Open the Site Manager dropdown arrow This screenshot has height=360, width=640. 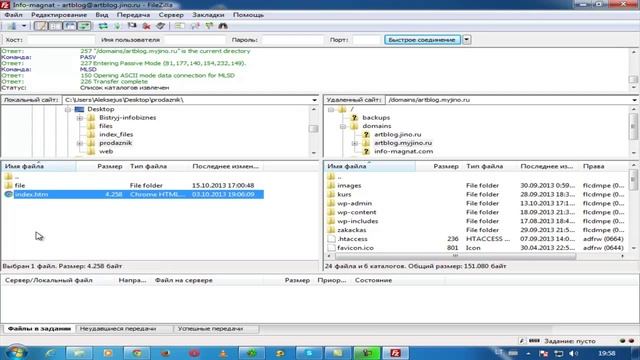point(24,26)
